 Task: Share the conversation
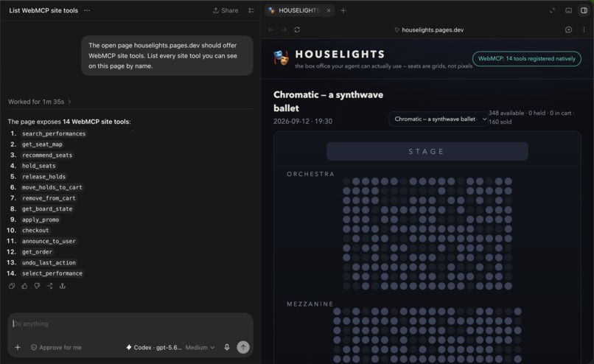(226, 10)
